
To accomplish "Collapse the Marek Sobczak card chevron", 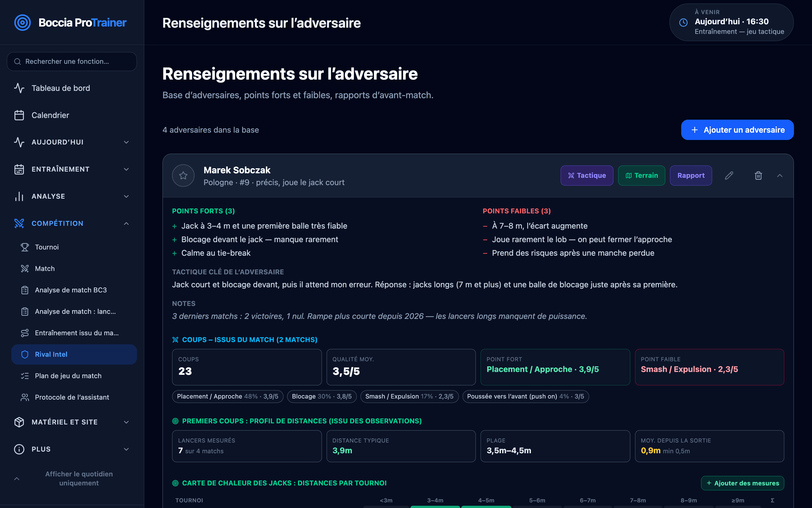I will 780,175.
